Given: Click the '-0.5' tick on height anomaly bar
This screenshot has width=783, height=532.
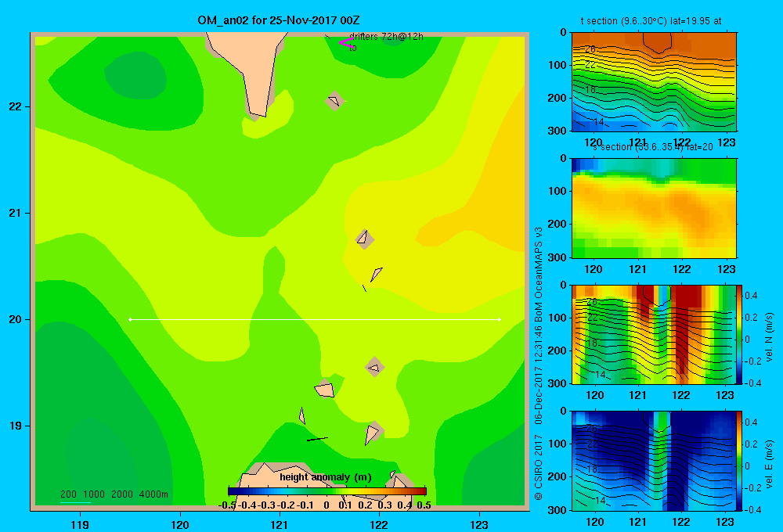Looking at the screenshot, I should coord(227,505).
